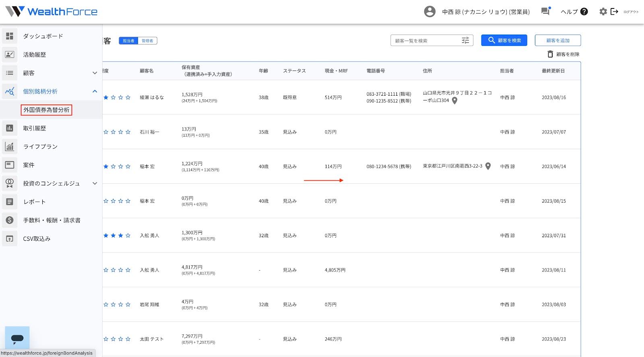Open the 取引履歴 transaction history icon
The image size is (644, 357).
coord(10,128)
